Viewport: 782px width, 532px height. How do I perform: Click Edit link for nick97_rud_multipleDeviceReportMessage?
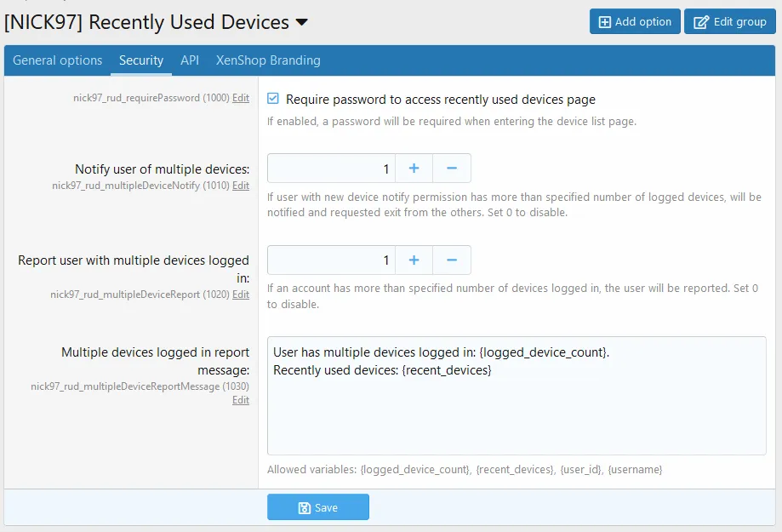point(241,400)
